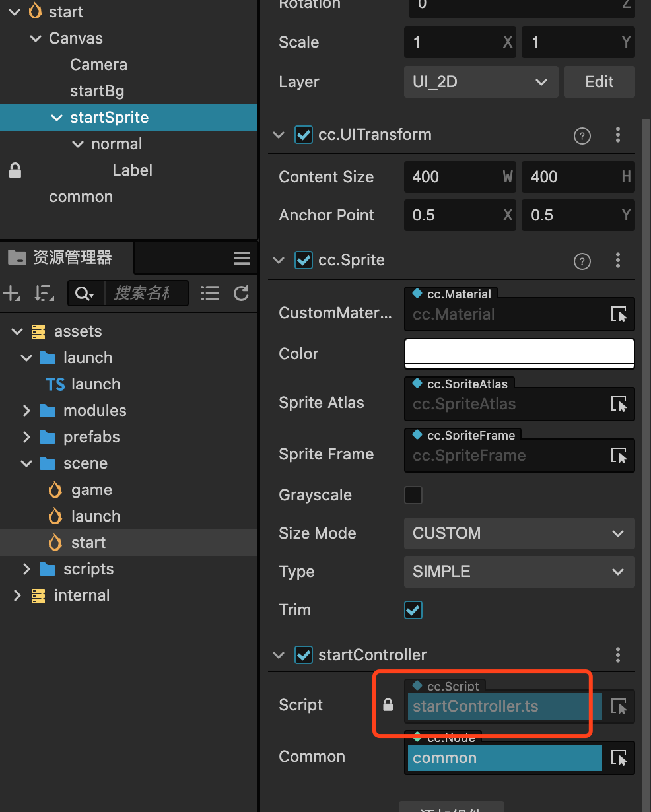This screenshot has width=651, height=812.
Task: Uncheck the Trim checkbox
Action: (x=413, y=610)
